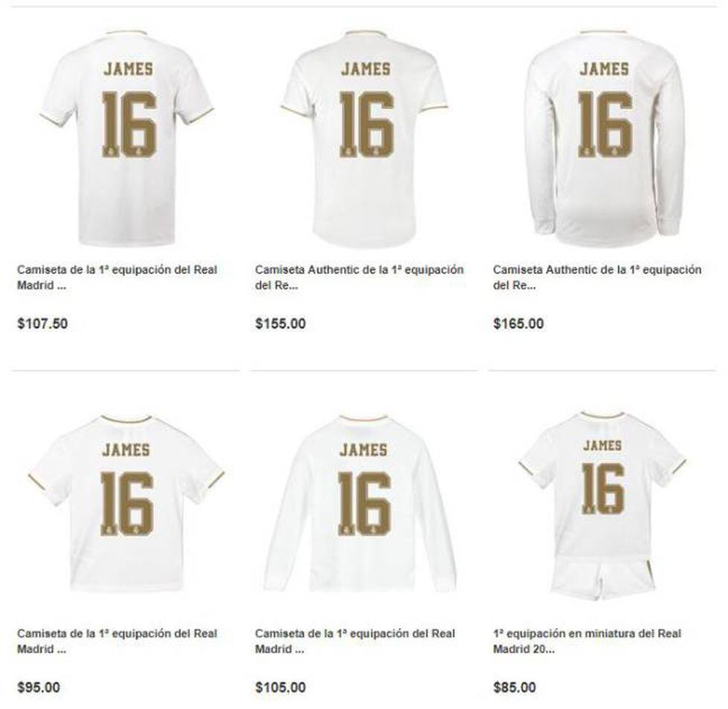Select the $107.50 price label

click(43, 324)
